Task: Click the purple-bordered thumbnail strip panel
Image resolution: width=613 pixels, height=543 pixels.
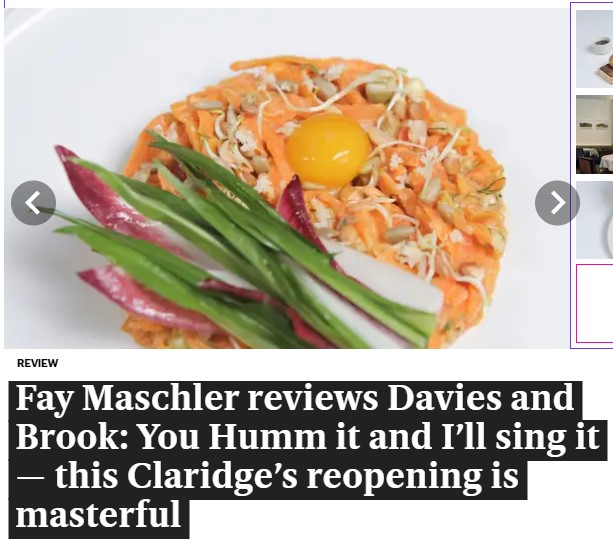Action: tap(591, 175)
